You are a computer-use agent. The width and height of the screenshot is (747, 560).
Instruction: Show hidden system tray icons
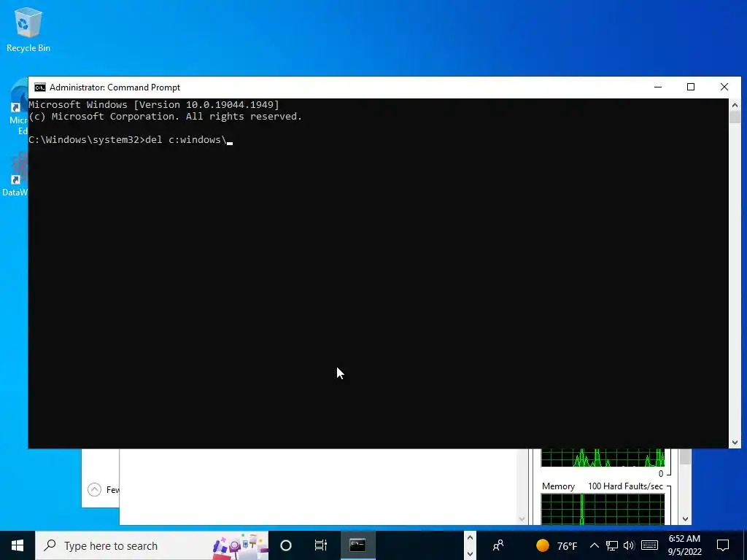click(595, 545)
